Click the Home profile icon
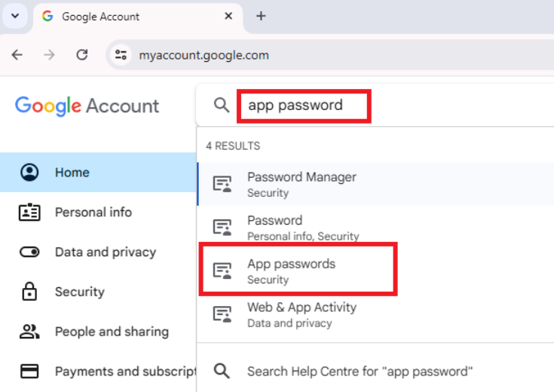This screenshot has height=392, width=554. click(x=29, y=172)
